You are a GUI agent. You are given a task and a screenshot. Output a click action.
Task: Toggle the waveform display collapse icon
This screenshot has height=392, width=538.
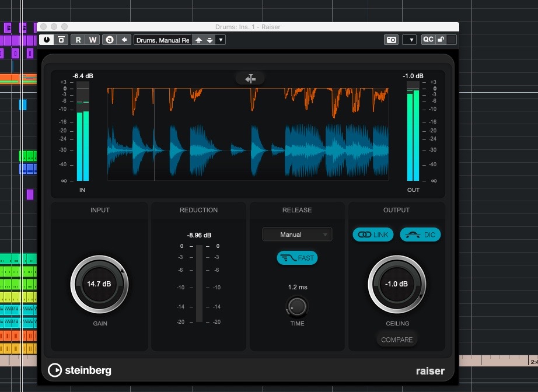click(250, 79)
